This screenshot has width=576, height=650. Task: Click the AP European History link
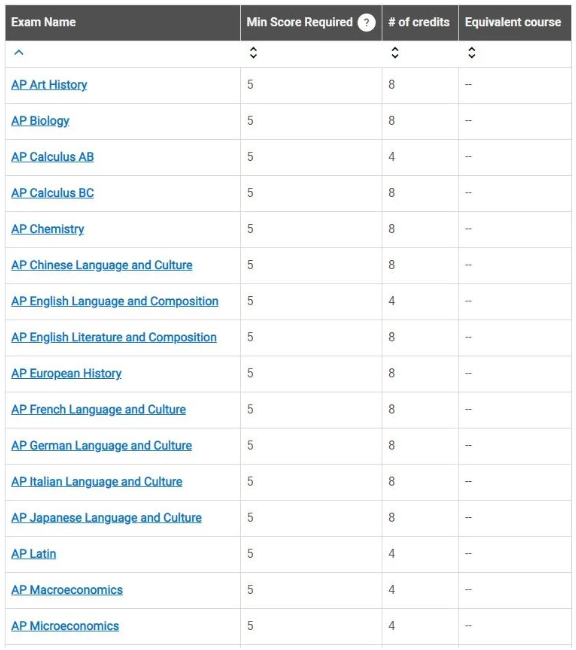click(66, 373)
